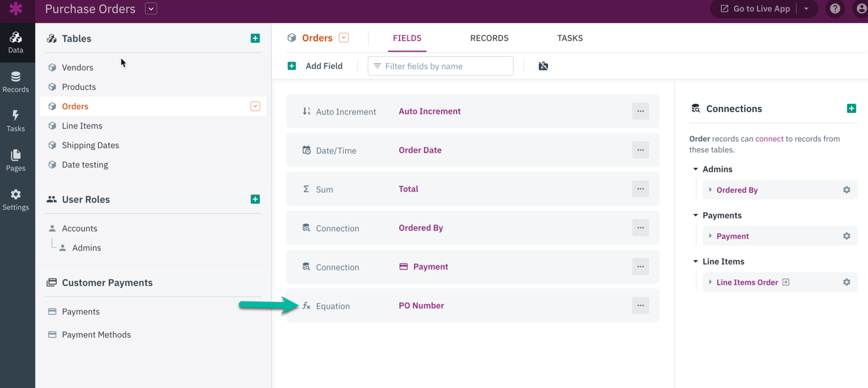Click the green plus to add a table
This screenshot has width=868, height=388.
pos(255,38)
